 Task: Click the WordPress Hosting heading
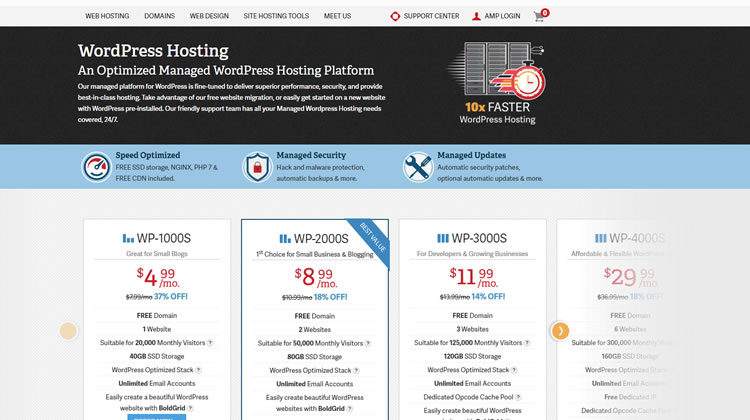(x=153, y=51)
